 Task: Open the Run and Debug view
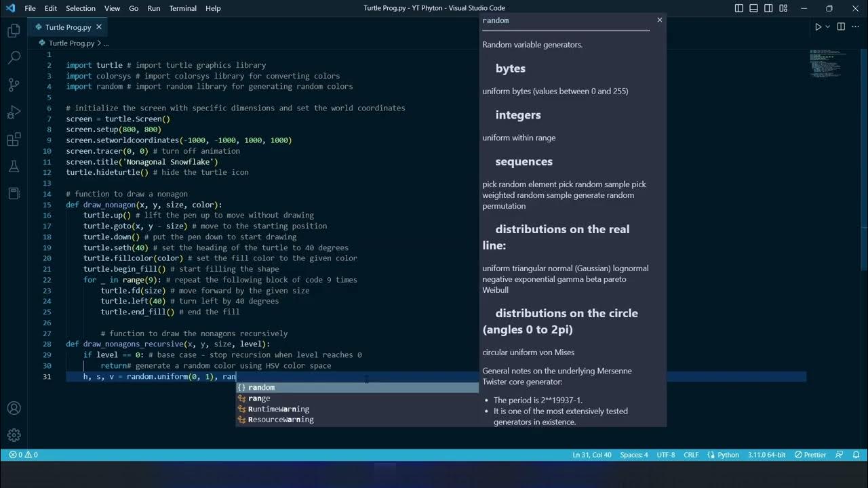pos(14,112)
